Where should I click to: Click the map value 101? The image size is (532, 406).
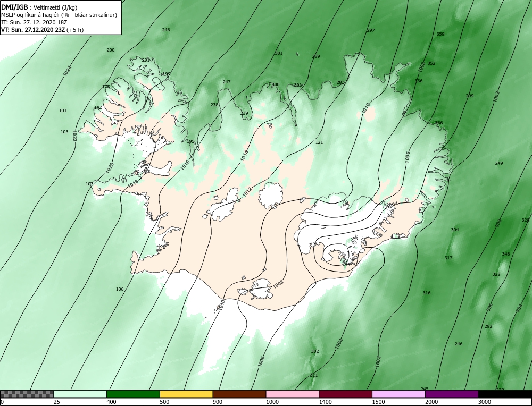click(x=63, y=111)
